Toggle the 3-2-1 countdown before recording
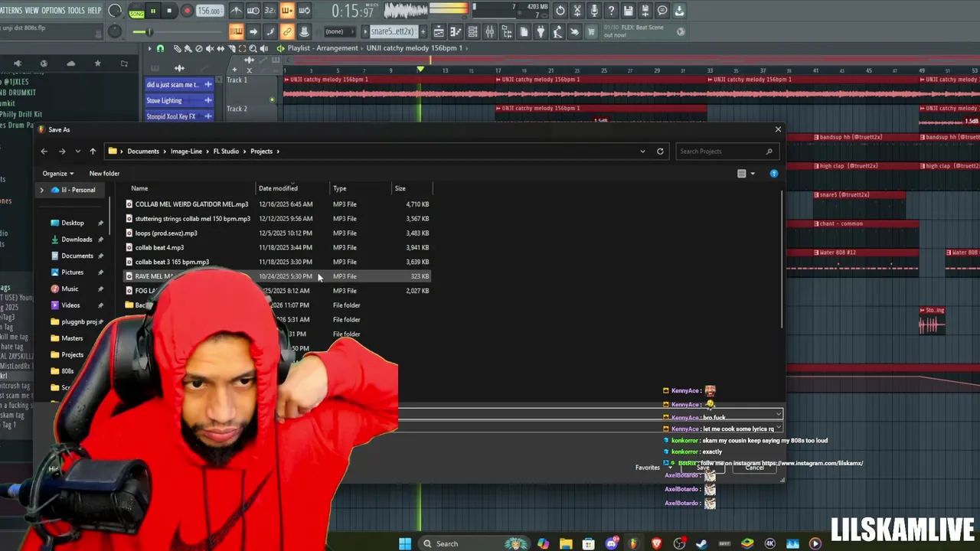 (270, 11)
